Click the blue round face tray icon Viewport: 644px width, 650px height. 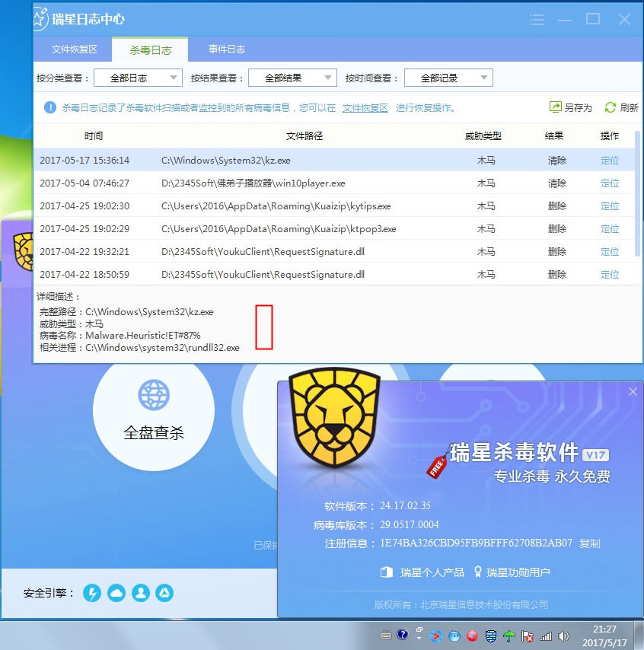[454, 636]
